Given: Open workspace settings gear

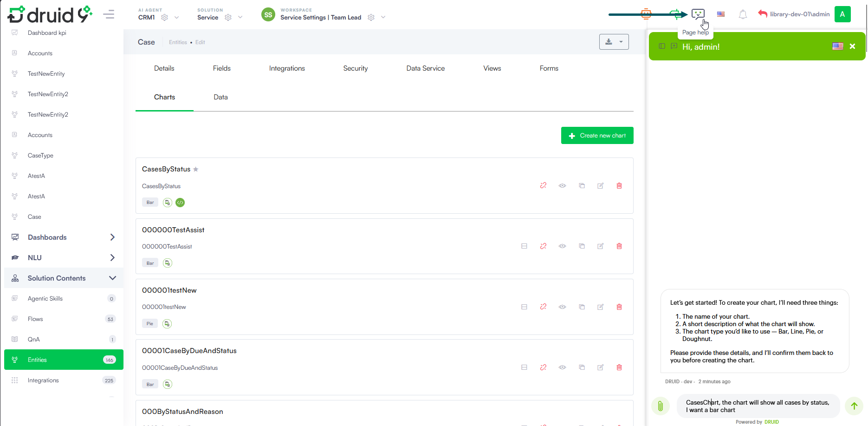Looking at the screenshot, I should pos(371,18).
